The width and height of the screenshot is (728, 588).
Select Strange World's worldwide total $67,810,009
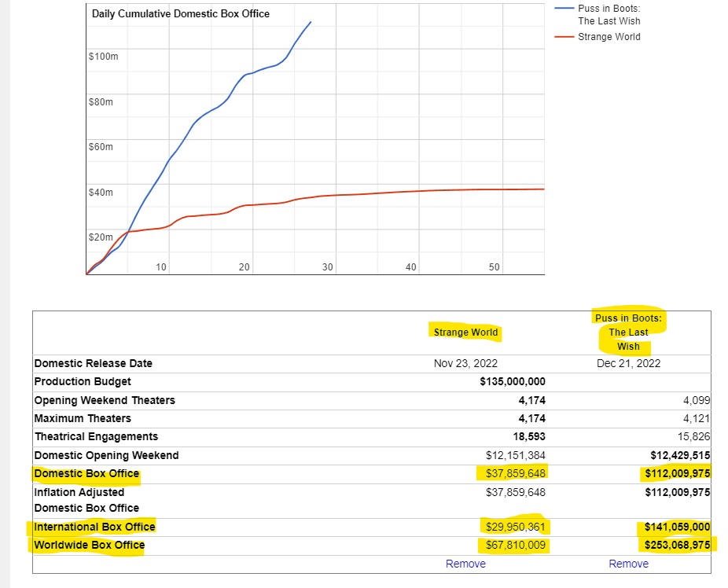[x=512, y=545]
